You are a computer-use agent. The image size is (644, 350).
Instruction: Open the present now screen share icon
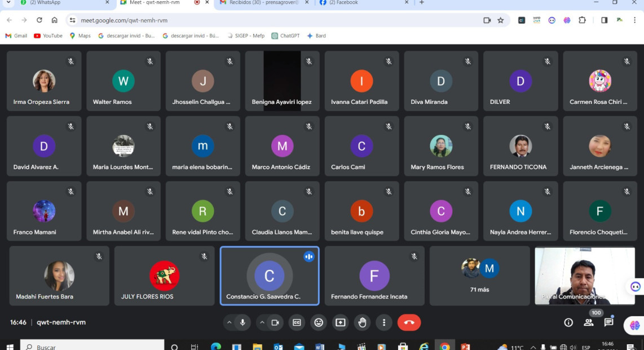340,322
